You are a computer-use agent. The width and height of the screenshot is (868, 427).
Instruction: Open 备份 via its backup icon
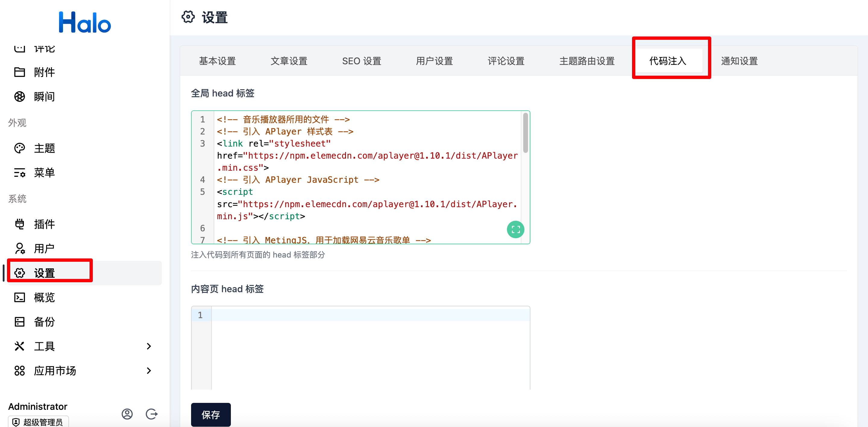click(20, 321)
